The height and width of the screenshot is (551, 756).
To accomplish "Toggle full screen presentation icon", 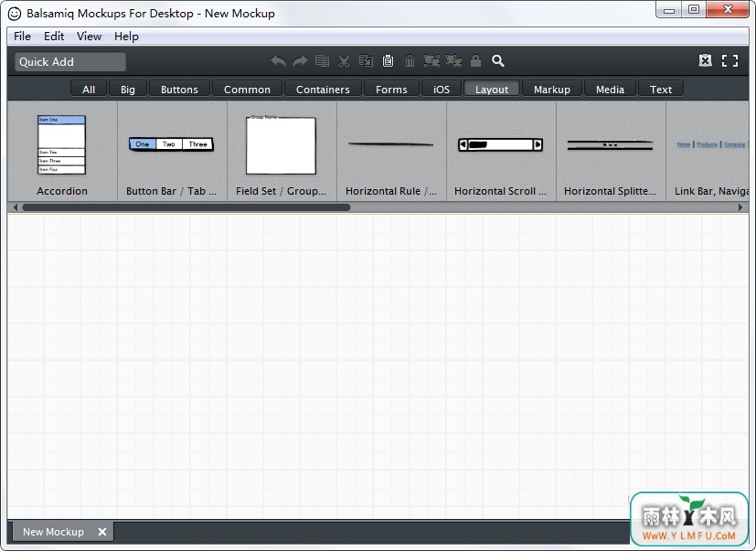I will pyautogui.click(x=730, y=60).
